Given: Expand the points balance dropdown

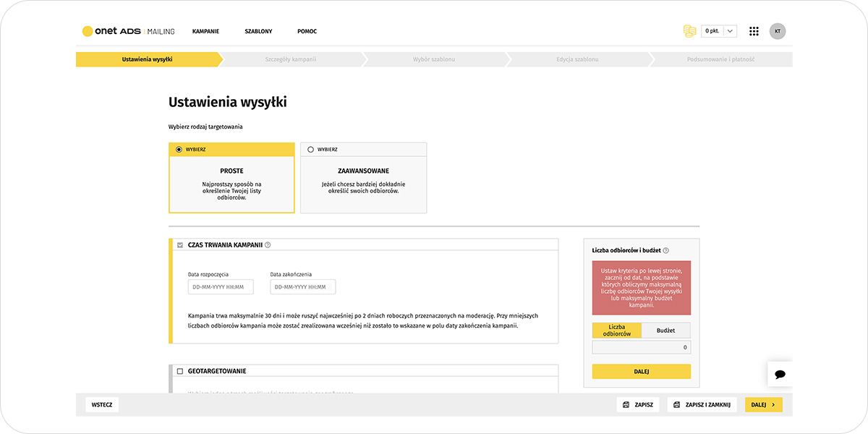Looking at the screenshot, I should pyautogui.click(x=730, y=31).
